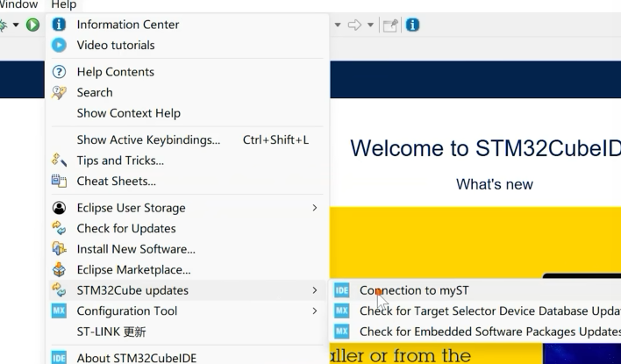621x364 pixels.
Task: Open Configuration Tool submenu
Action: (x=188, y=310)
